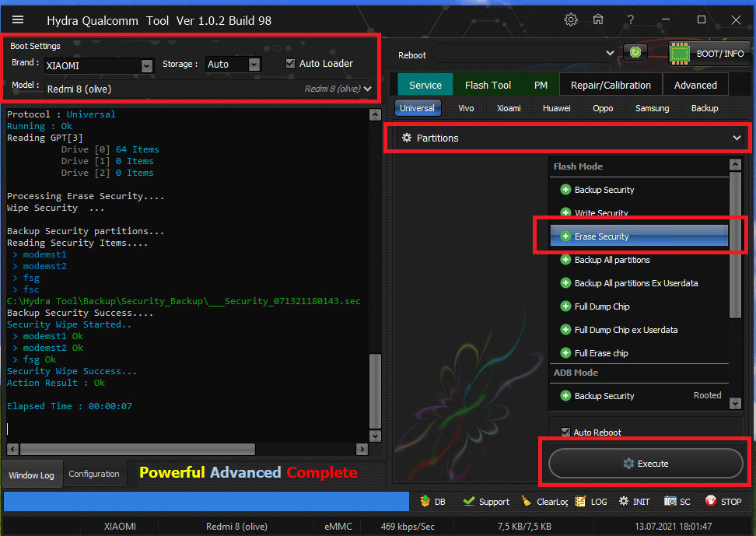Toggle the Auto Loader checkbox
The height and width of the screenshot is (536, 756).
tap(290, 63)
